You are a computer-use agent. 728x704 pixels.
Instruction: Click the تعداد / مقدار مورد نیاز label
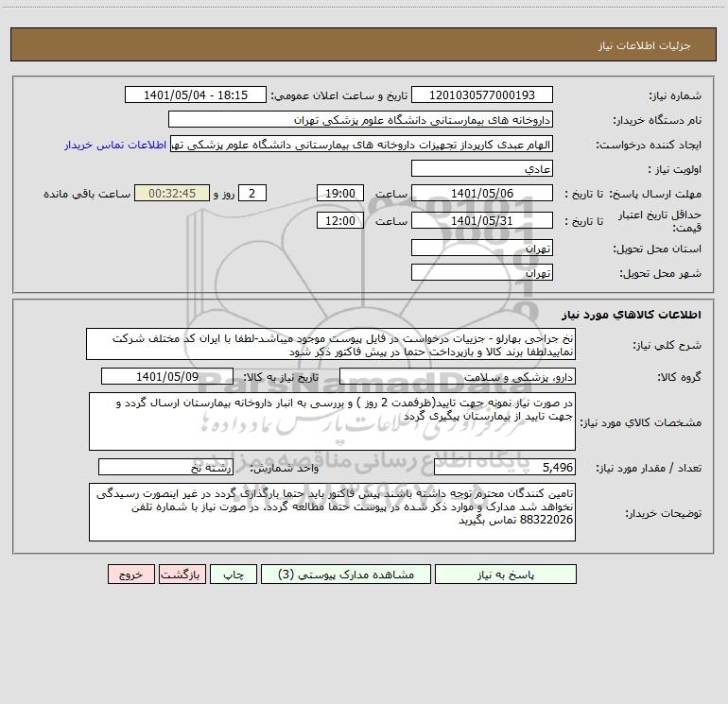point(649,468)
